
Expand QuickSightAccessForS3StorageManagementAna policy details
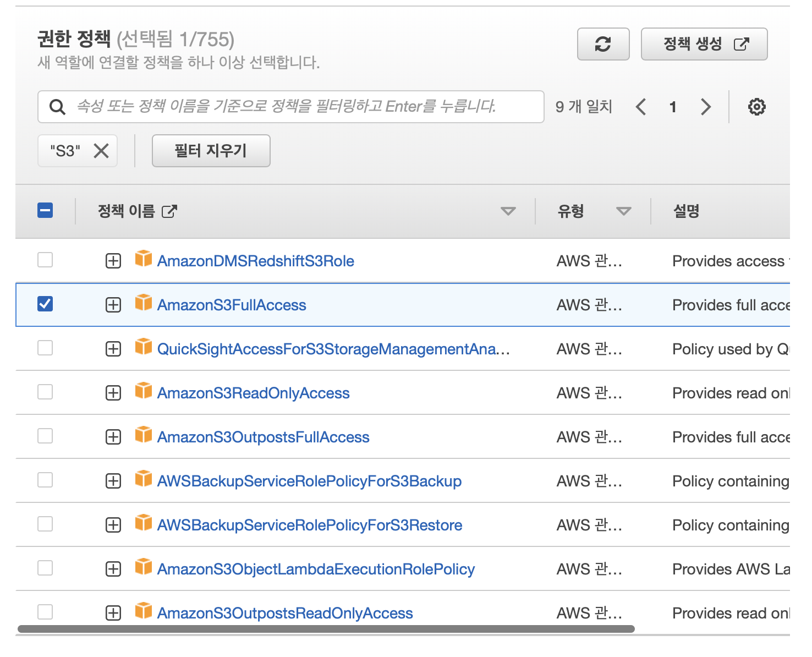(113, 349)
